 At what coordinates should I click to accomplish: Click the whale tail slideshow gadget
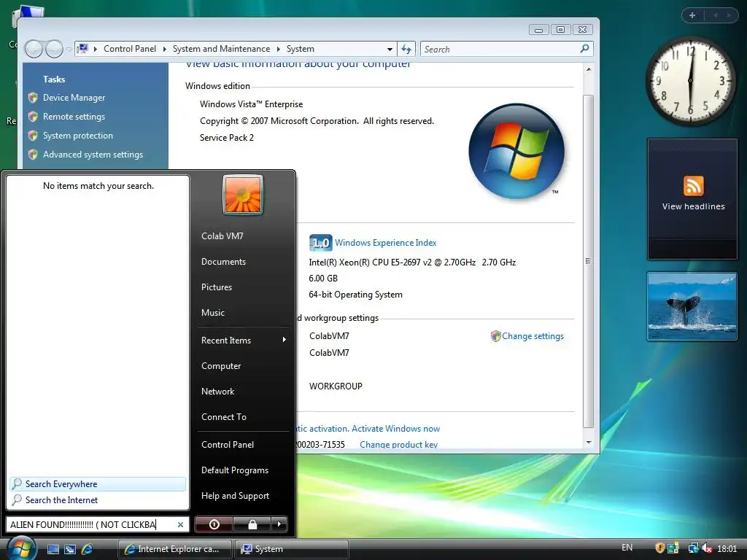coord(692,306)
